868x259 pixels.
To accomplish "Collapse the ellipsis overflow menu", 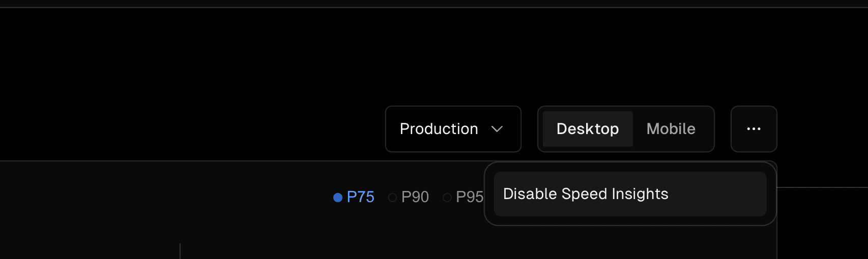I will tap(754, 129).
